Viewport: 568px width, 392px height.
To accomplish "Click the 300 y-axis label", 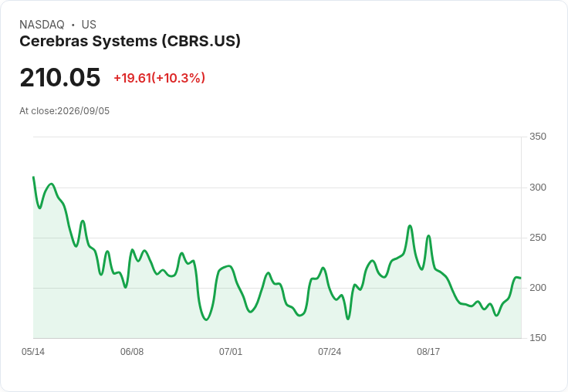I will click(538, 188).
